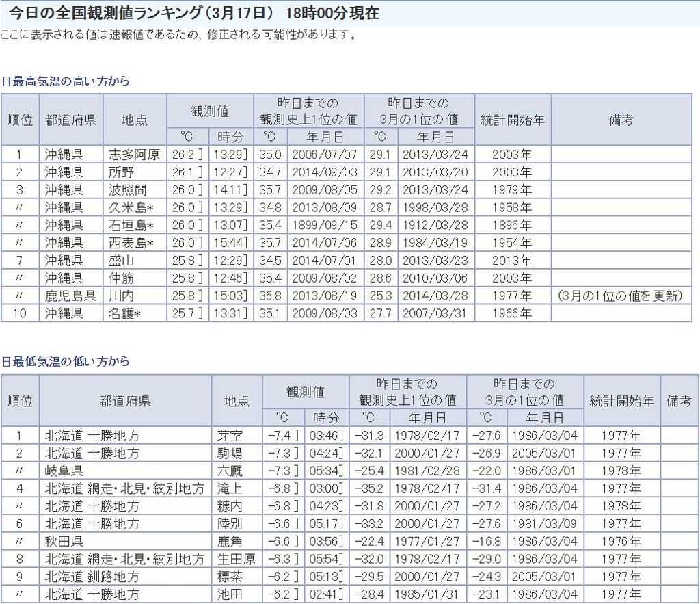The width and height of the screenshot is (700, 604).
Task: Select the 名護 observation point
Action: 124,314
